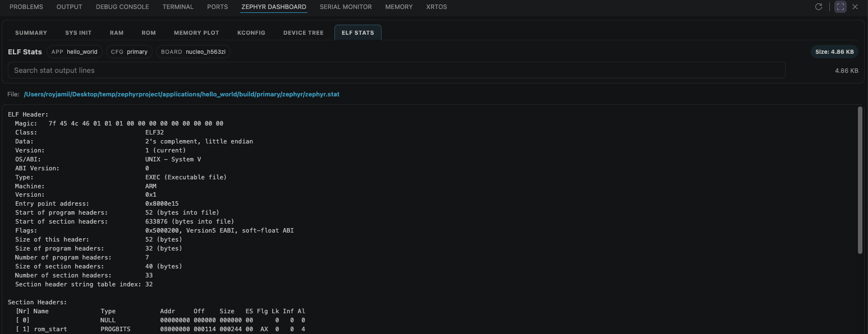Open the Output panel tab
The height and width of the screenshot is (334, 868).
[x=70, y=7]
